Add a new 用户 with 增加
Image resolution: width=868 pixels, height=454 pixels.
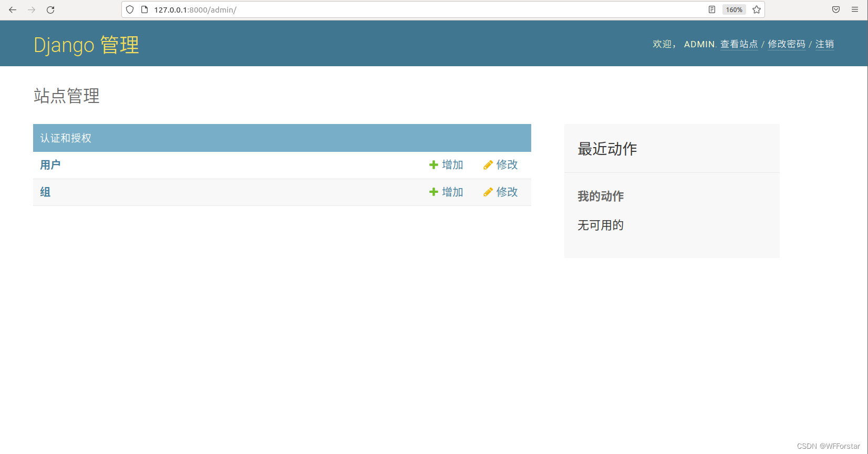point(446,165)
